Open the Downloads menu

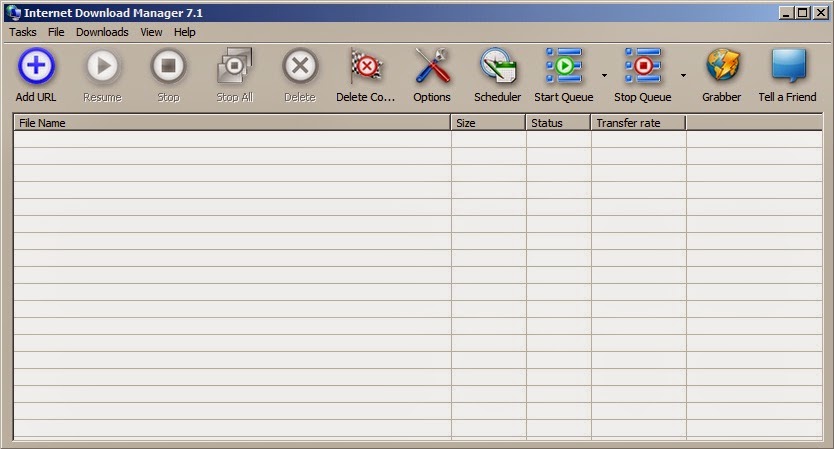(x=102, y=32)
